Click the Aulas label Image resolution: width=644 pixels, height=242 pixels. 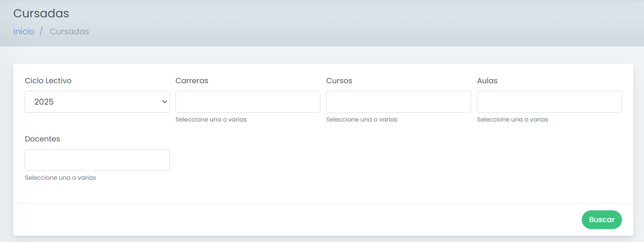[x=487, y=81]
